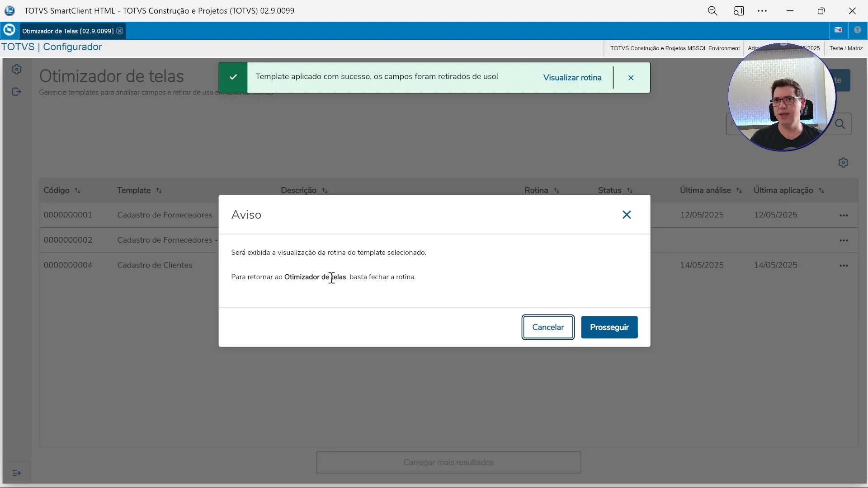The height and width of the screenshot is (488, 868).
Task: Click the Visualizar rotina link in the notification
Action: click(573, 77)
